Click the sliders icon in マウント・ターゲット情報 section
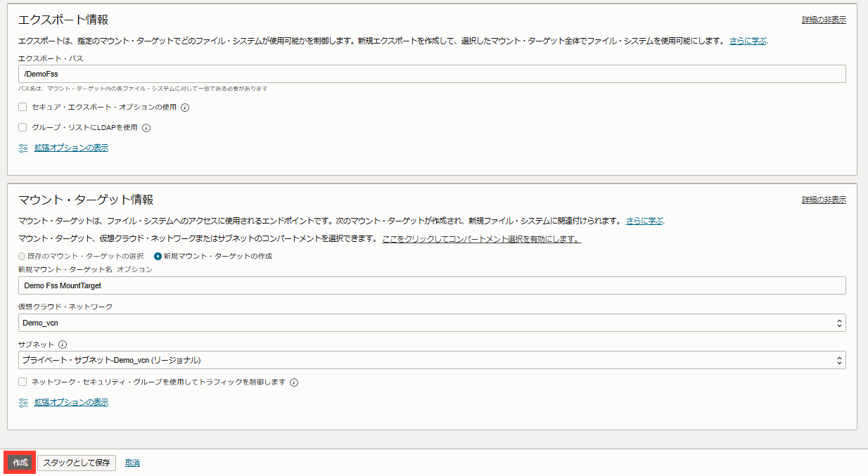The image size is (868, 476). click(x=23, y=403)
